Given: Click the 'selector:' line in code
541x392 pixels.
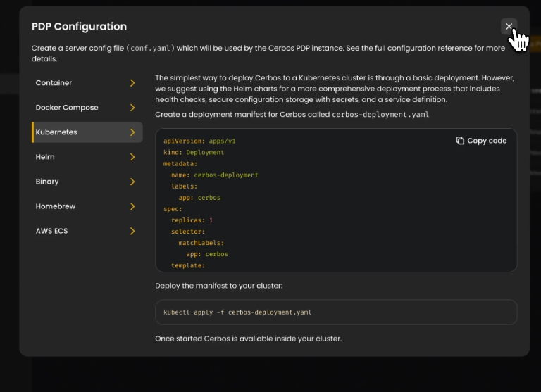Looking at the screenshot, I should point(188,232).
